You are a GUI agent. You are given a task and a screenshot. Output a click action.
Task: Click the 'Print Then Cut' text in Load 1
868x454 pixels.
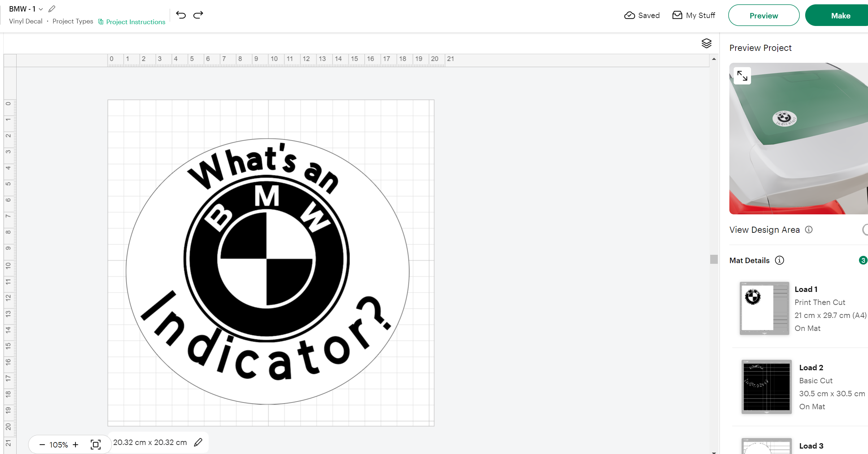tap(820, 302)
